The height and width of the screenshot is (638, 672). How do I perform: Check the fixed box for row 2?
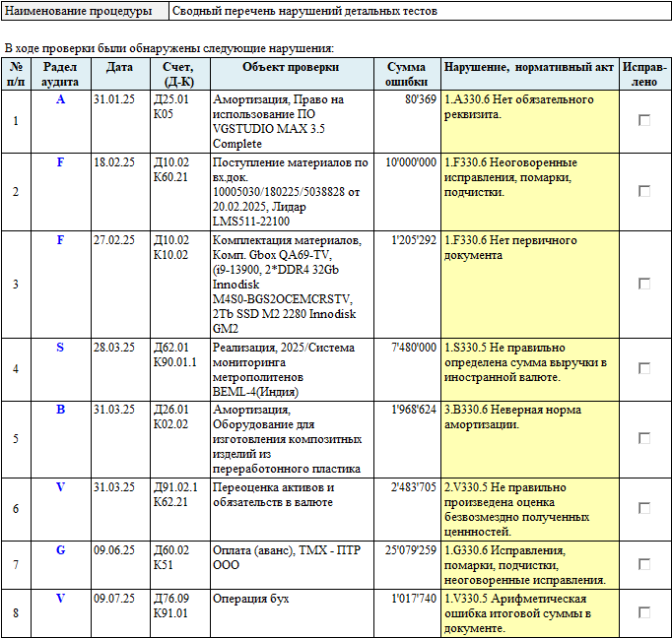coord(644,191)
